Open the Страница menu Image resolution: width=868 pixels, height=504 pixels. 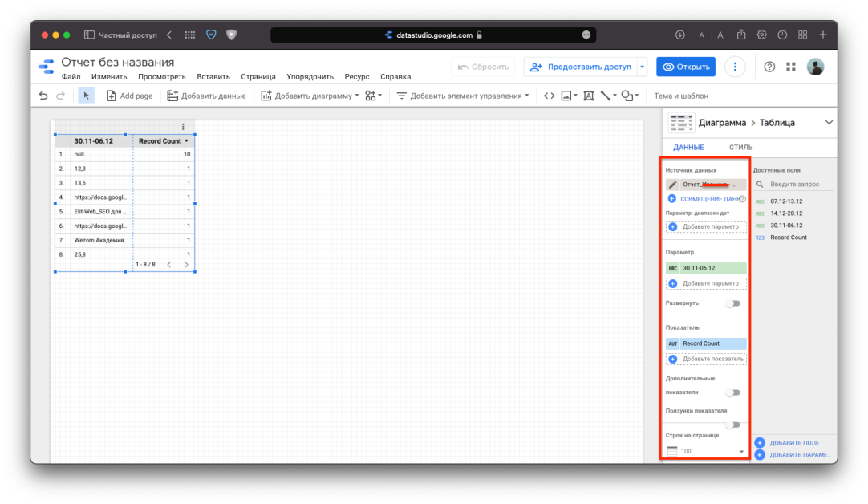click(258, 77)
